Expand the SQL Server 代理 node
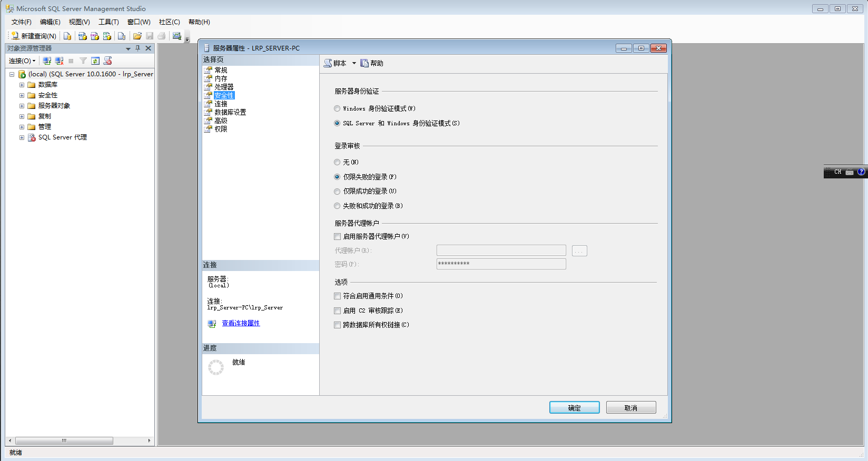This screenshot has height=461, width=868. (x=22, y=137)
